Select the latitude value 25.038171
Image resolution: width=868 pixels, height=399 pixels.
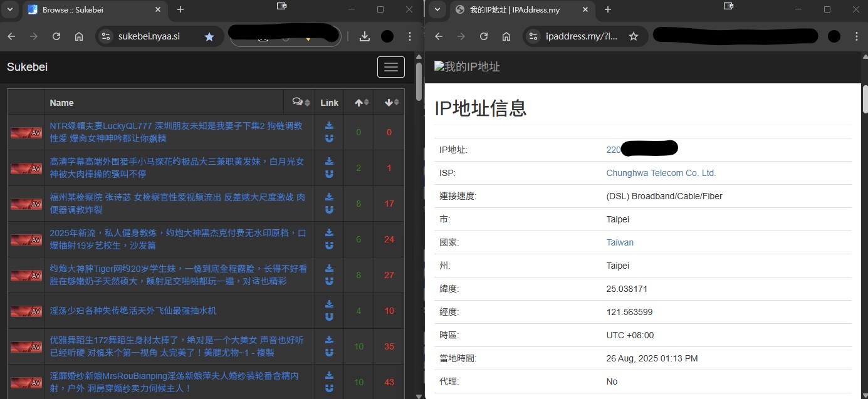click(x=627, y=289)
